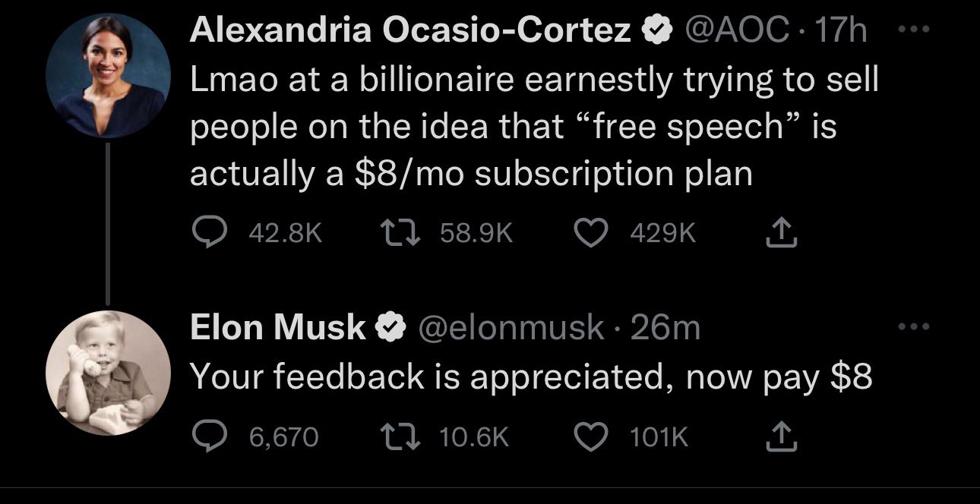Retweet Elon Musk's reply with 10.6K retweets
The width and height of the screenshot is (980, 504).
click(x=397, y=436)
